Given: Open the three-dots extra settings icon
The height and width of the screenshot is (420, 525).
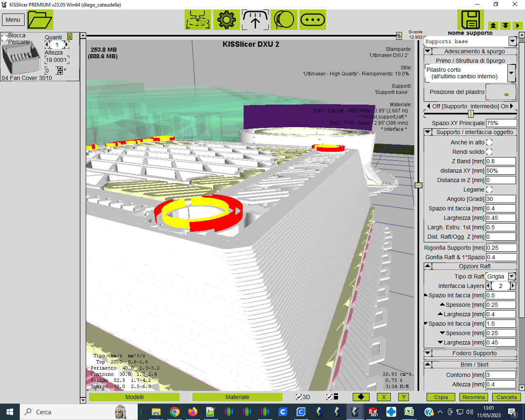Looking at the screenshot, I should point(313,20).
